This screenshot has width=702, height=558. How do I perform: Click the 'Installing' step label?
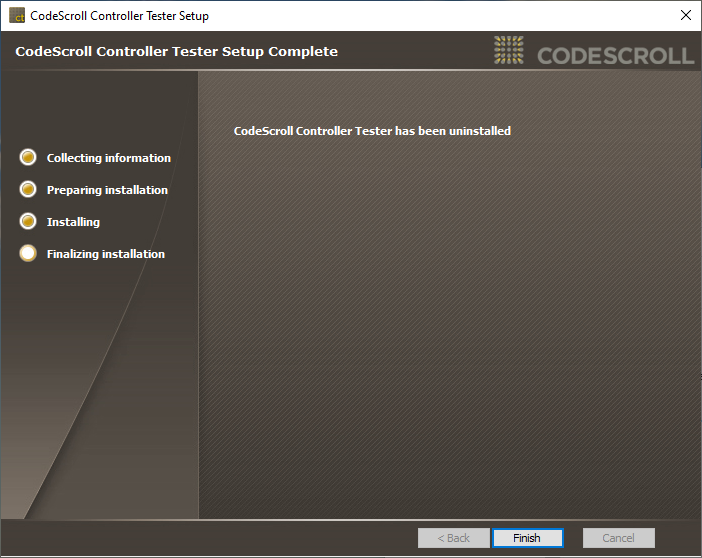(x=73, y=222)
